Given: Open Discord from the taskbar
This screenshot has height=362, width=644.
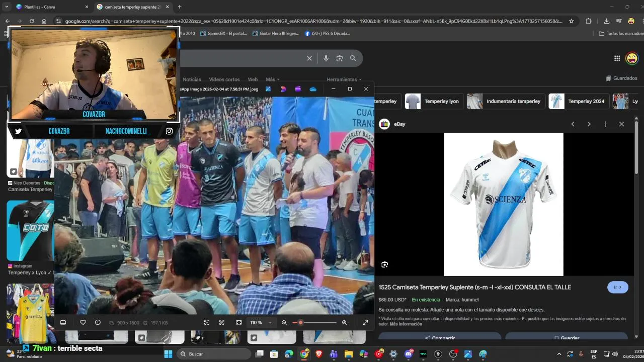Looking at the screenshot, I should [409, 354].
